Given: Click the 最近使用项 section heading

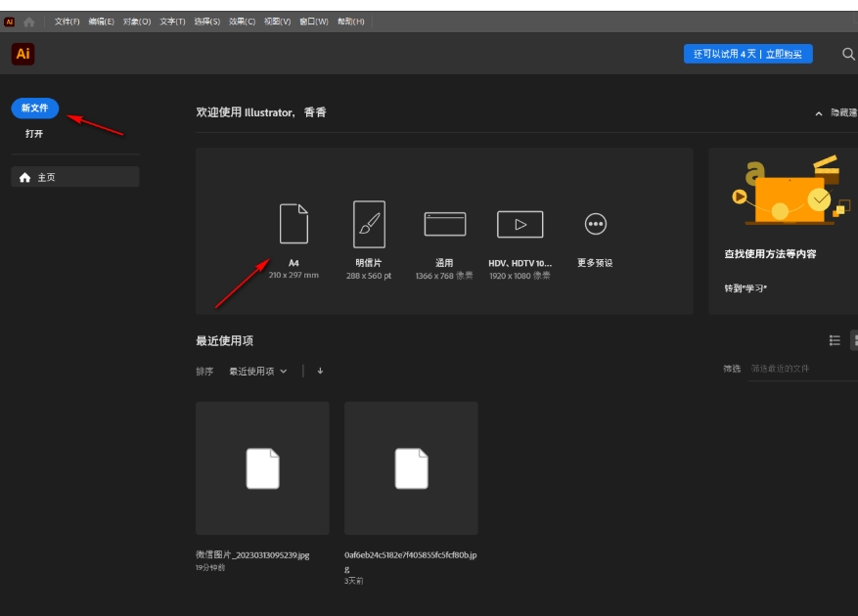Looking at the screenshot, I should pos(225,341).
